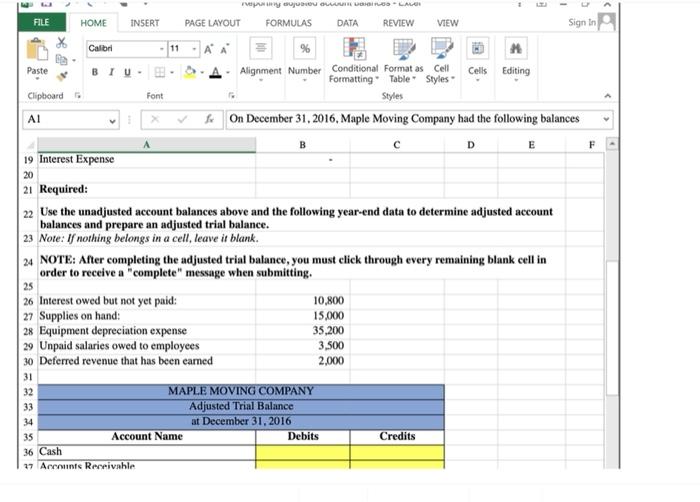
Task: Switch to the REVIEW tab
Action: [x=398, y=23]
